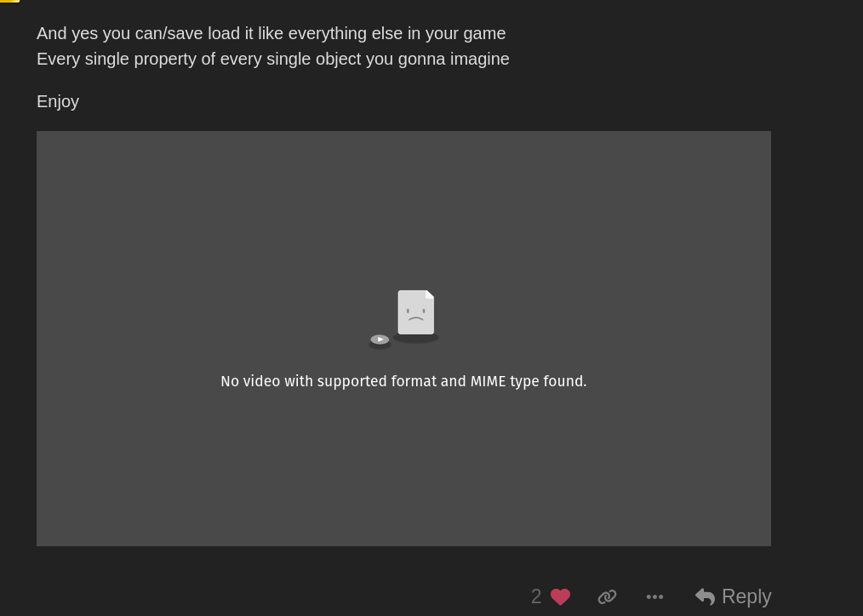Click the gray video player area
The image size is (863, 616).
coord(403,339)
